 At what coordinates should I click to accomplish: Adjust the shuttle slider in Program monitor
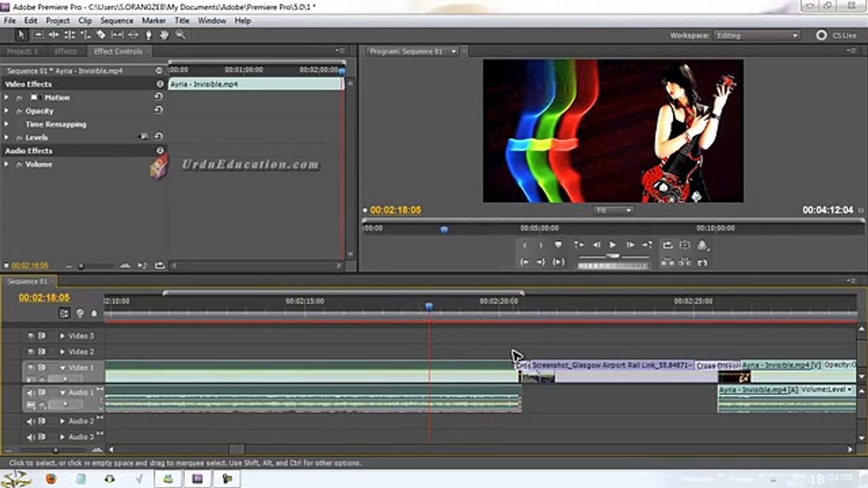[613, 256]
